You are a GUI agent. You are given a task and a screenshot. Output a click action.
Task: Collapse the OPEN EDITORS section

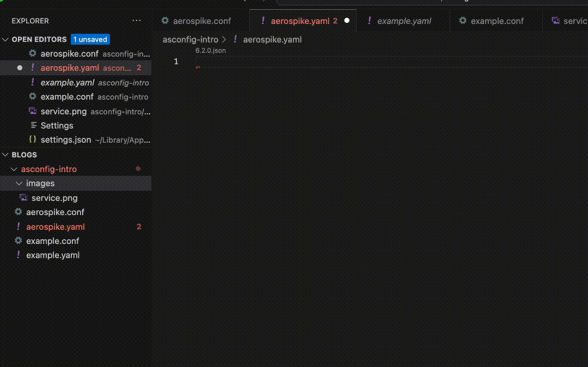[5, 39]
